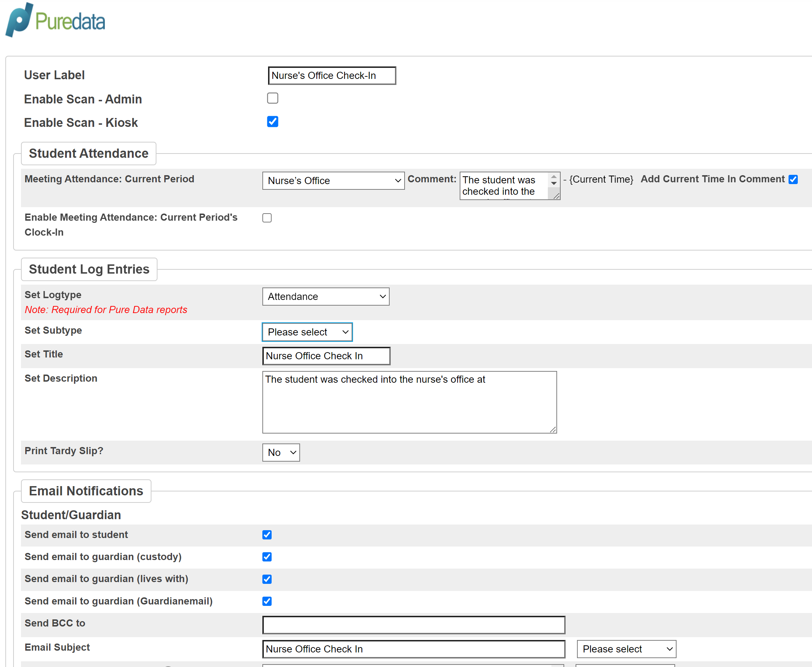
Task: Click the Email Notifications section header
Action: tap(86, 491)
